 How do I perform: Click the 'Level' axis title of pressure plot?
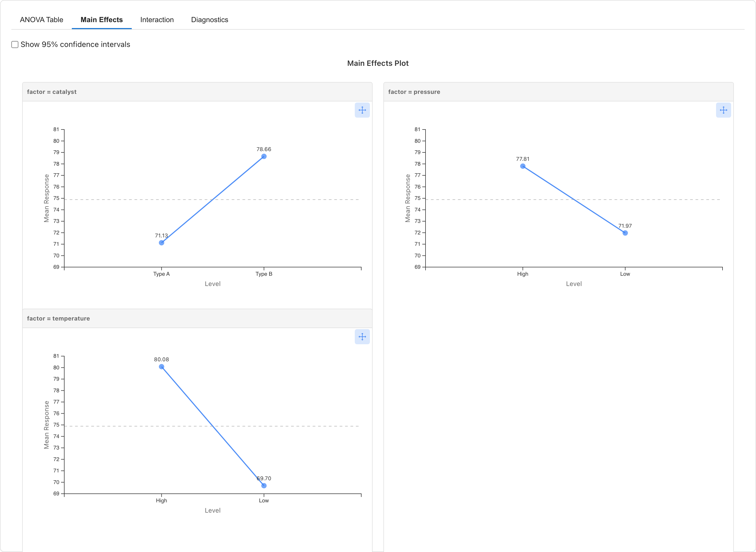(x=574, y=284)
